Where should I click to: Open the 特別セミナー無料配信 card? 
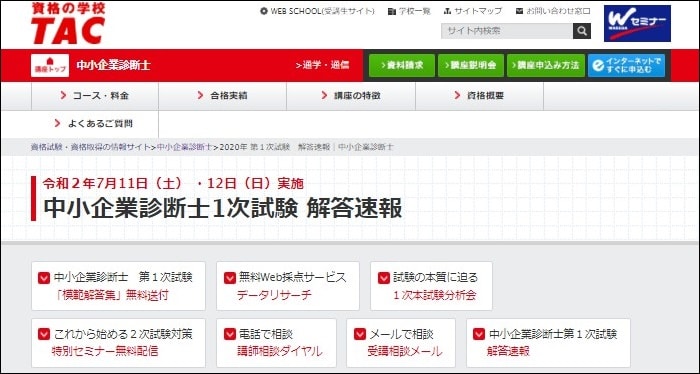pos(118,343)
